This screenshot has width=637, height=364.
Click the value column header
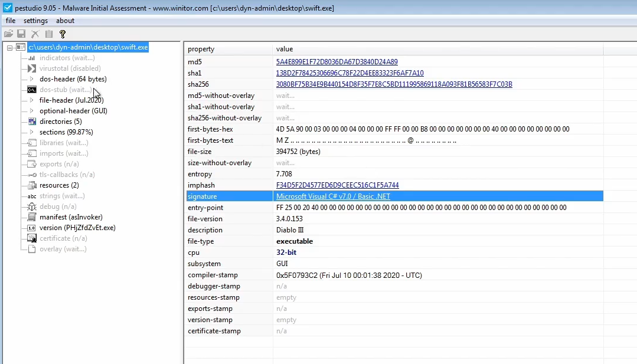point(438,49)
